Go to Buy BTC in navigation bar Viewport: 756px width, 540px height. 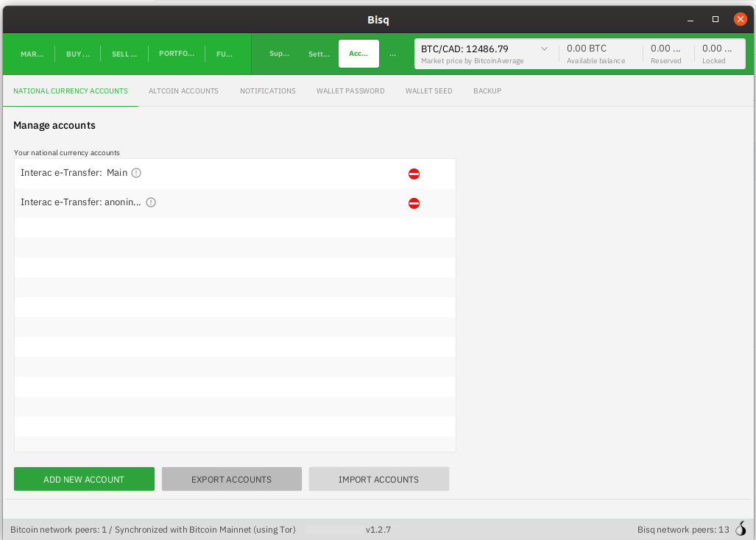point(78,54)
